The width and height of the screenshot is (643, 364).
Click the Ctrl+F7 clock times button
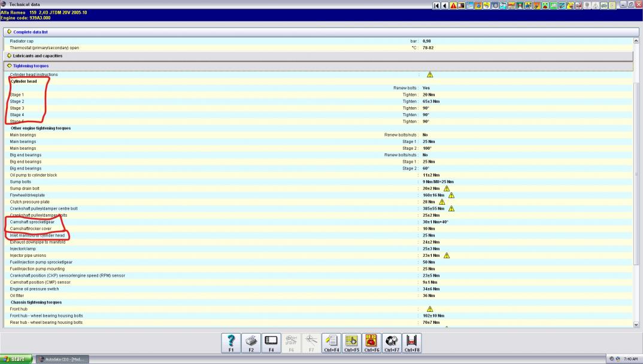[392, 343]
